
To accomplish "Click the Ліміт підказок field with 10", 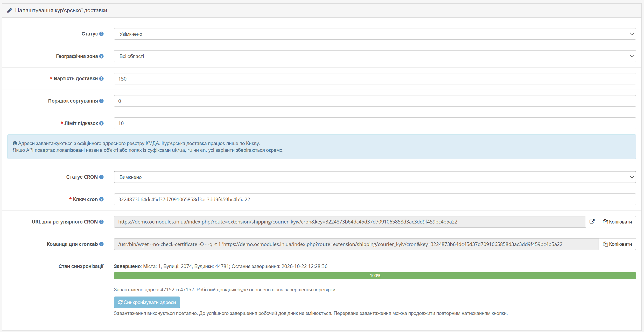I will point(375,123).
